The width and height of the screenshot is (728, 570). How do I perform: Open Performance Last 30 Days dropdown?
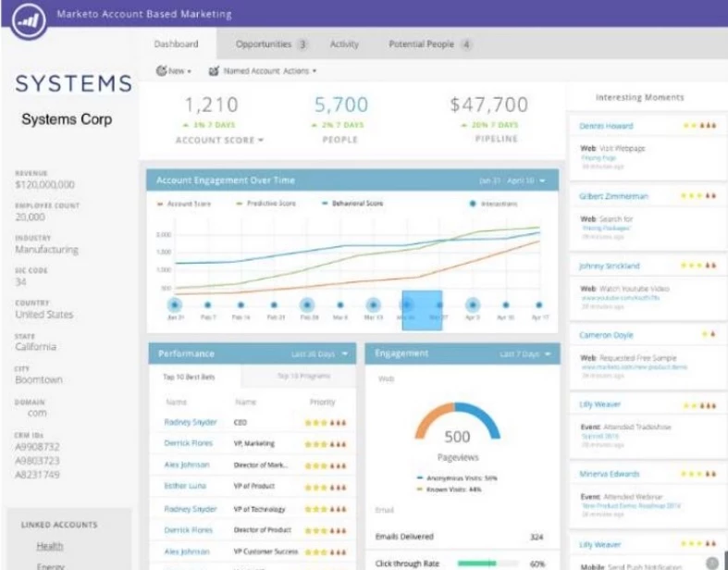click(319, 354)
